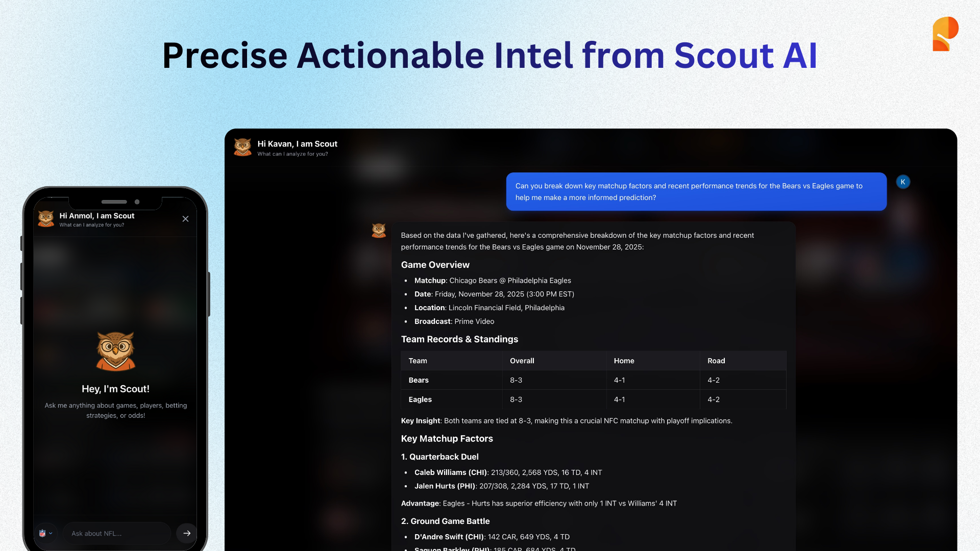This screenshot has height=551, width=980.
Task: Click the 'Hi Kavan, I am Scout' greeting
Action: pos(297,144)
